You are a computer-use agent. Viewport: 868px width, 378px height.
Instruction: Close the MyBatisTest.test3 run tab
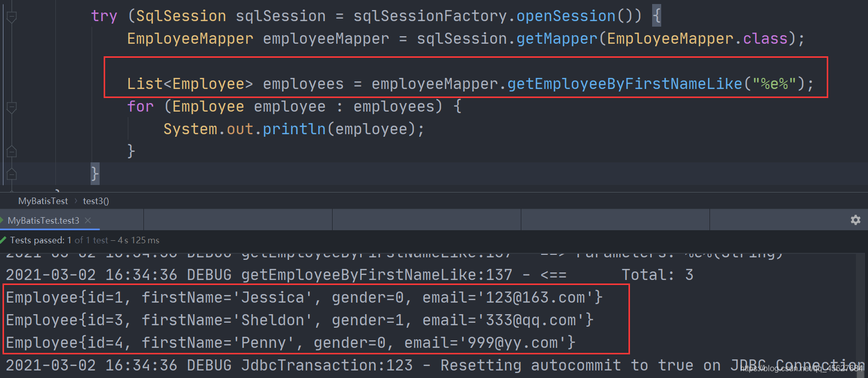pos(88,221)
